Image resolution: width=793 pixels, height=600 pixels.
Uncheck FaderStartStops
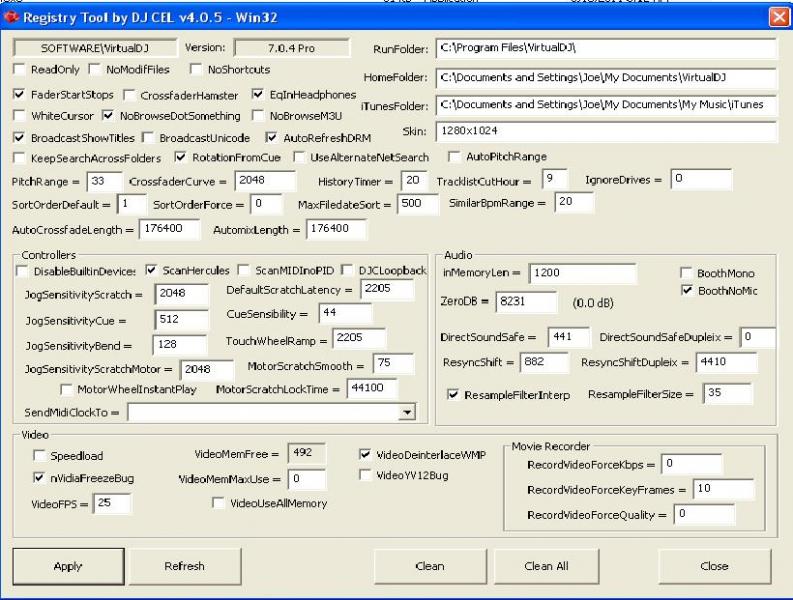click(20, 95)
